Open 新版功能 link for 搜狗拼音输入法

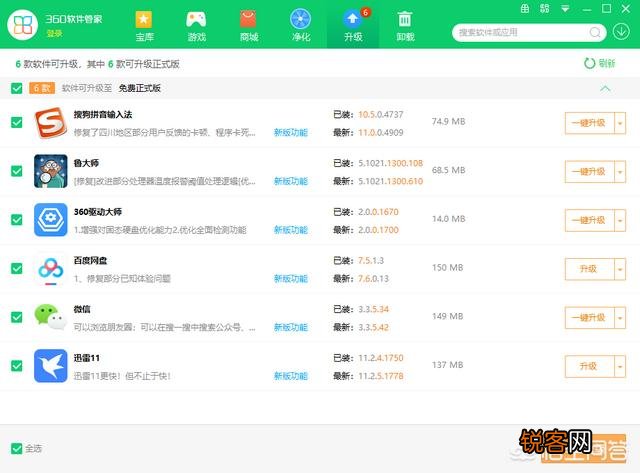tap(291, 132)
